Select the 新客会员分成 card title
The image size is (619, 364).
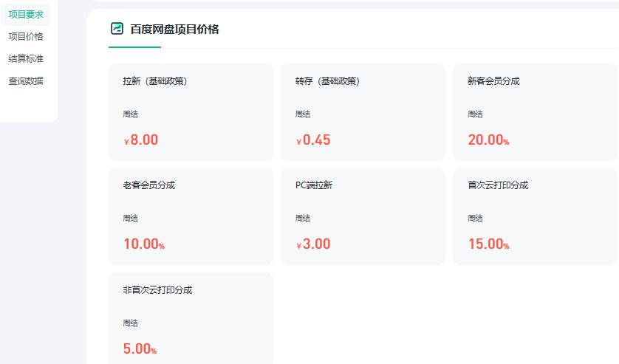[x=493, y=81]
